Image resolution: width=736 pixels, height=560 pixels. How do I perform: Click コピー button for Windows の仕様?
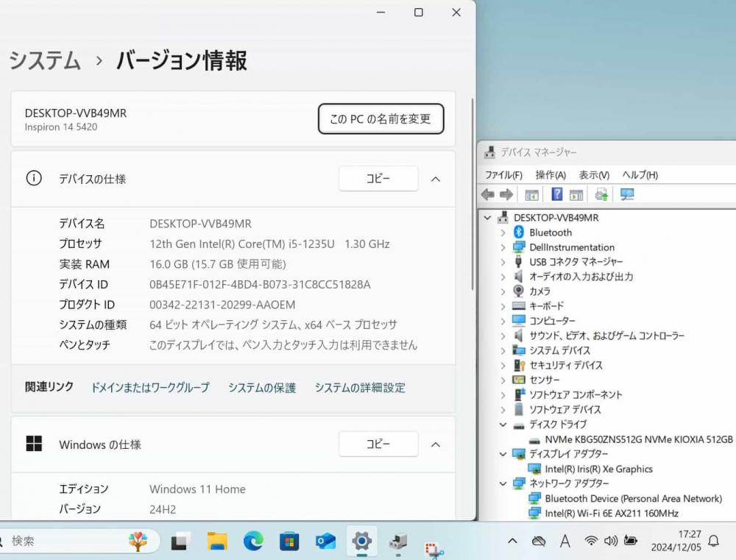(x=378, y=444)
